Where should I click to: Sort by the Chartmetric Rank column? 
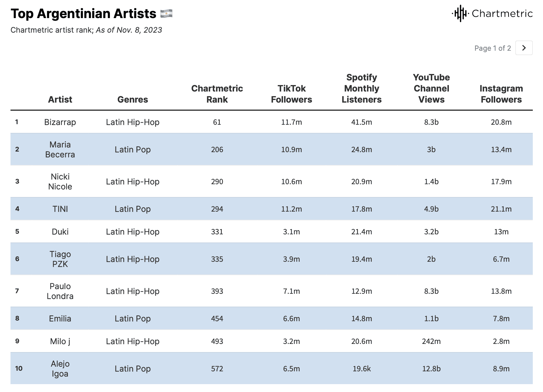click(217, 94)
